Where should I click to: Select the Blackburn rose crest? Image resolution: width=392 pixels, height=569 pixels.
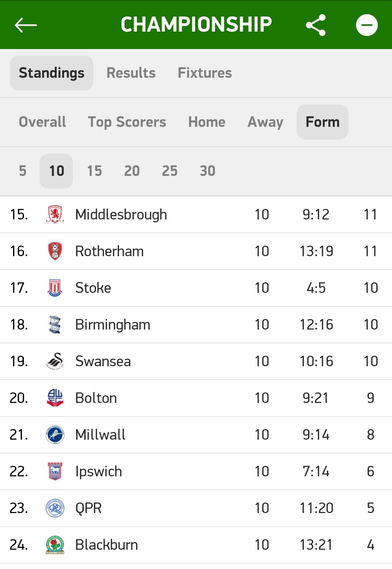point(55,545)
